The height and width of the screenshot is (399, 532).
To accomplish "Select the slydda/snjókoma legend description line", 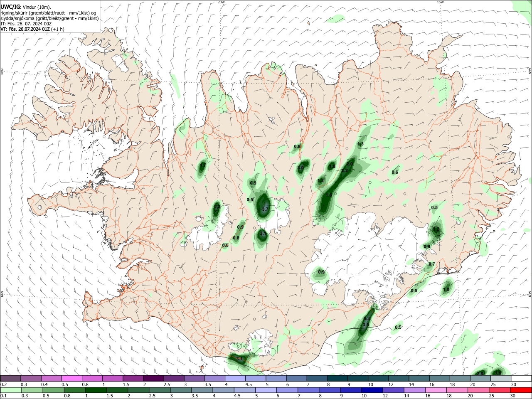I will (x=49, y=18).
